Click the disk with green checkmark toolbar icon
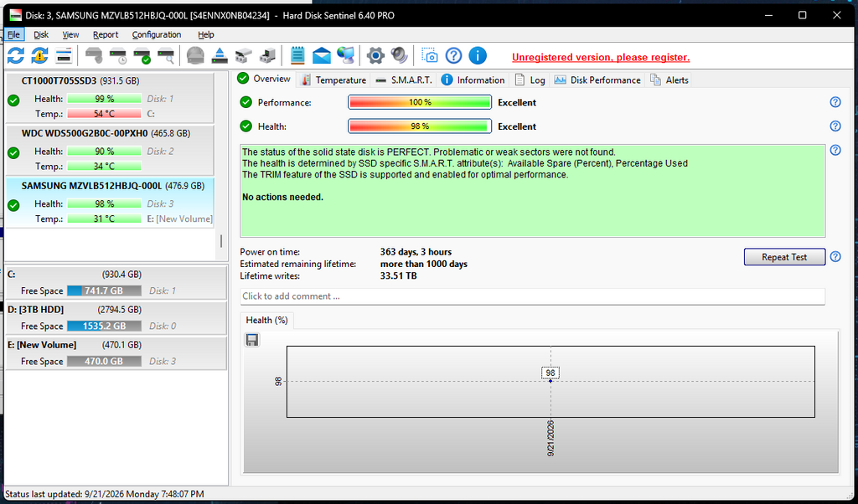The image size is (858, 504). click(142, 55)
